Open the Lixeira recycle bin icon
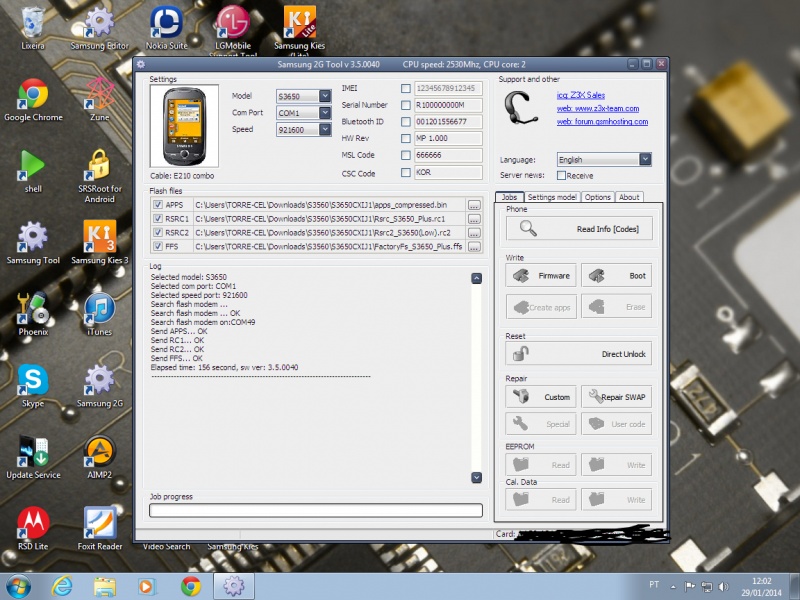Image resolution: width=800 pixels, height=600 pixels. coord(33,28)
